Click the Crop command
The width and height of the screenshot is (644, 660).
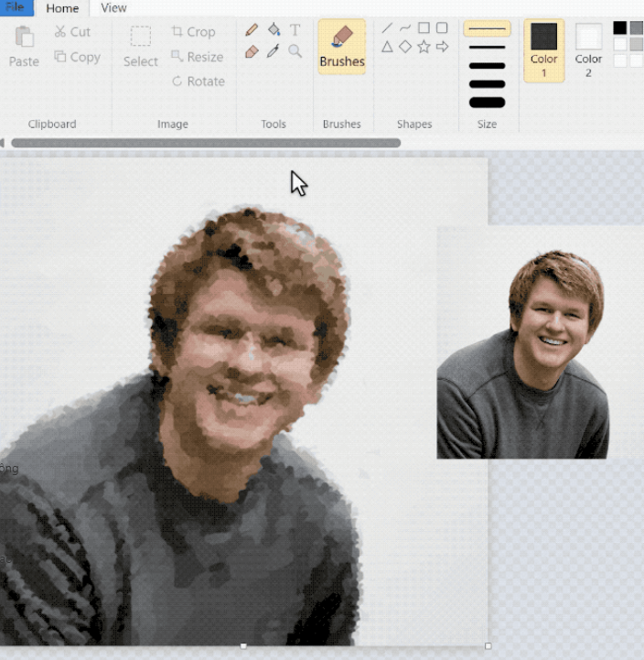[x=193, y=31]
